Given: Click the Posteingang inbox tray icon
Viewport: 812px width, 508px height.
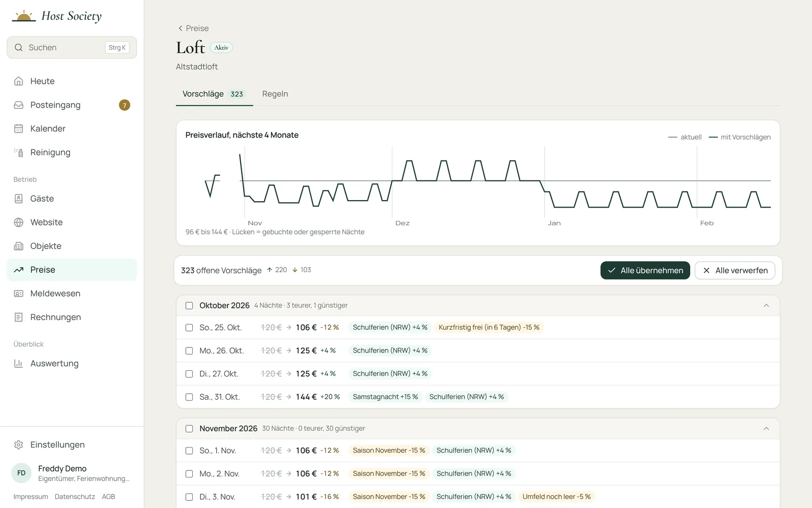Looking at the screenshot, I should coord(19,105).
